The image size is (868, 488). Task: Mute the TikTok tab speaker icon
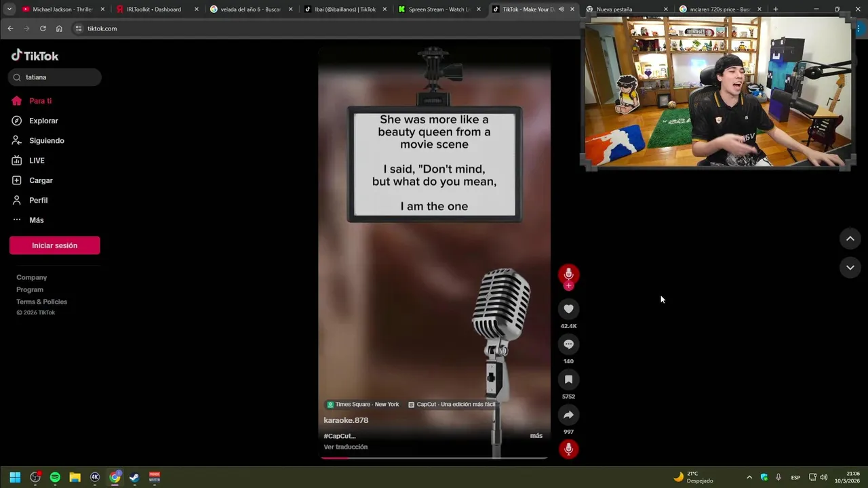[561, 9]
